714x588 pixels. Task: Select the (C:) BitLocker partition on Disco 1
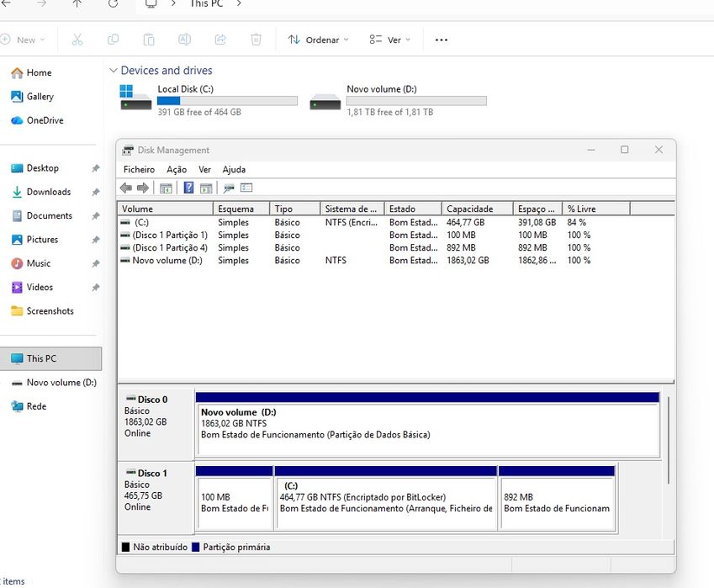tap(386, 498)
